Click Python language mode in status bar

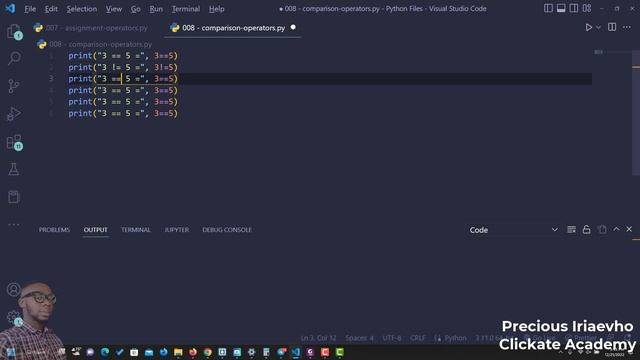pyautogui.click(x=455, y=338)
